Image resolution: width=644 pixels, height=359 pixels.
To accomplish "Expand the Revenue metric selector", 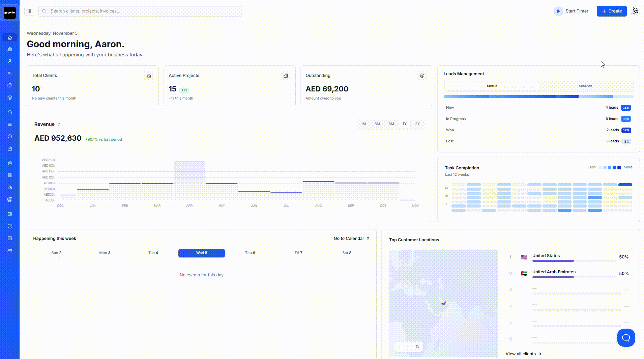I will pyautogui.click(x=47, y=124).
